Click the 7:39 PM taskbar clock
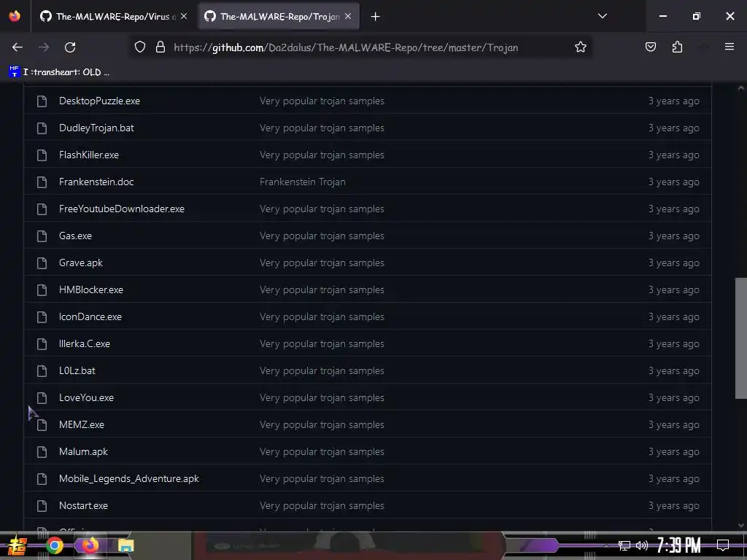Screen dimensions: 747x560 click(679, 545)
